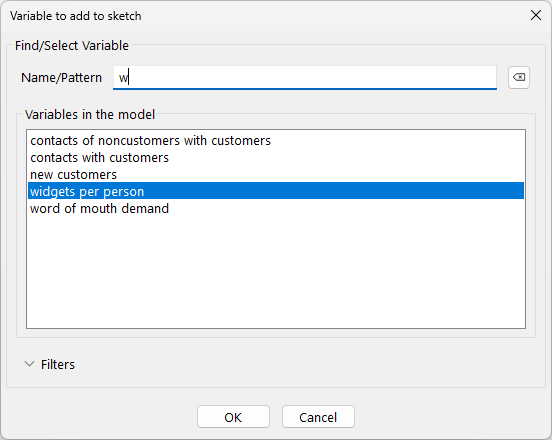Image resolution: width=552 pixels, height=440 pixels.
Task: Click blank area below word of mouth demand
Action: [x=276, y=271]
